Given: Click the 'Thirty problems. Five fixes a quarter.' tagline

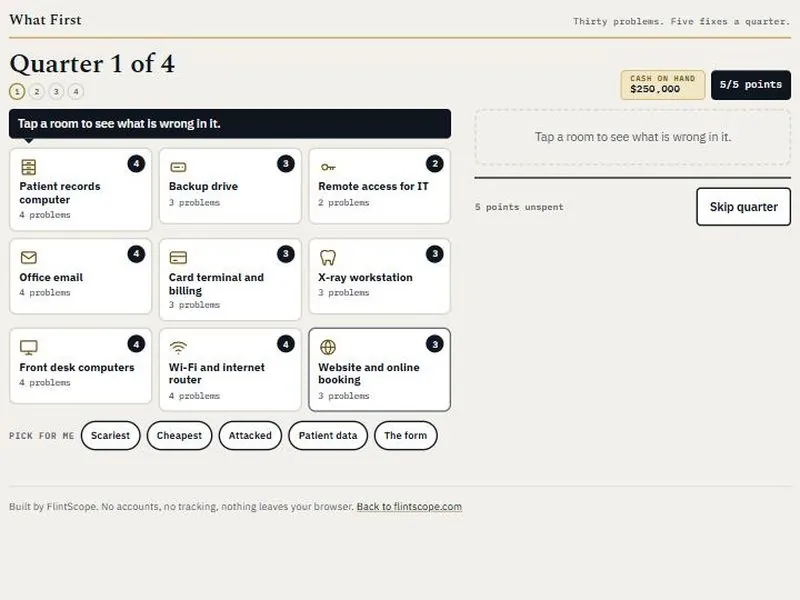Looking at the screenshot, I should pos(681,21).
